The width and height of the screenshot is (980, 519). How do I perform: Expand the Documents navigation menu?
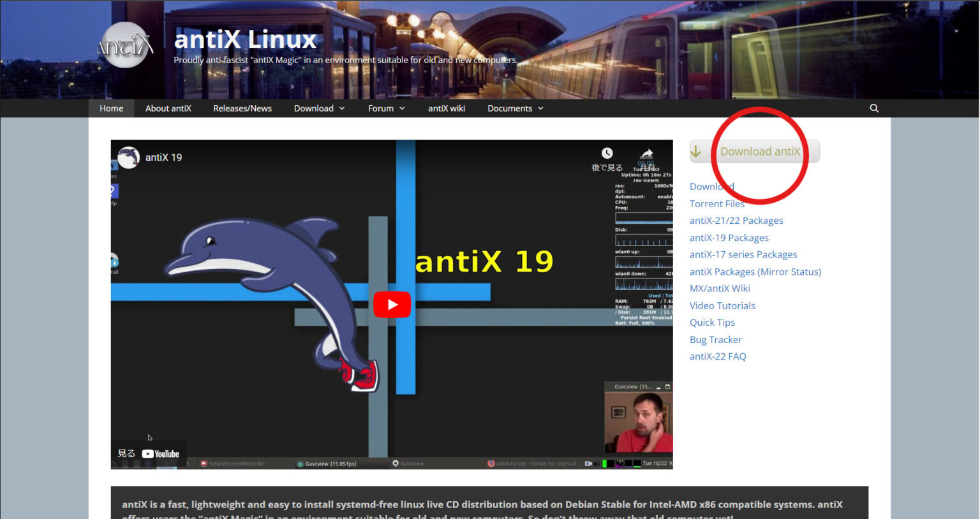(514, 108)
